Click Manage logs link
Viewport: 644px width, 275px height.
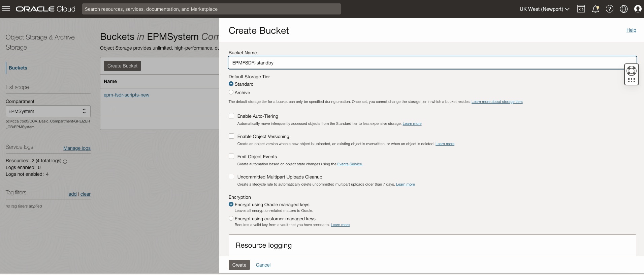click(77, 148)
